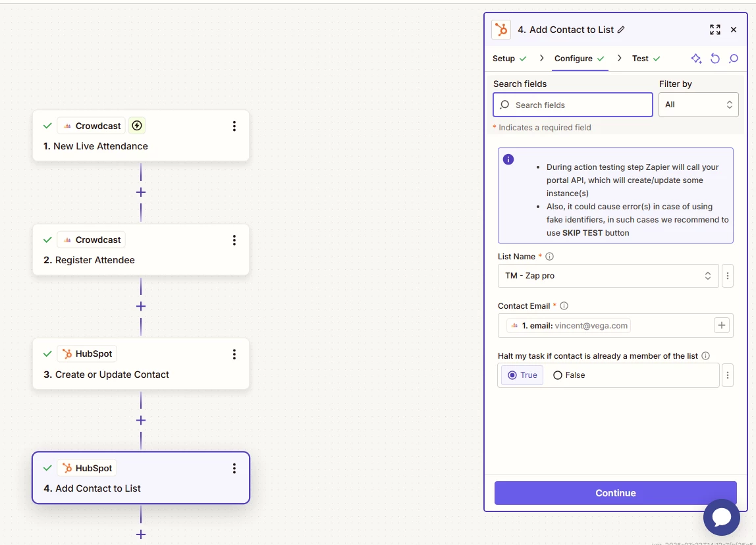This screenshot has width=756, height=545.
Task: Click the info icon beside Halt my task label
Action: [x=705, y=355]
